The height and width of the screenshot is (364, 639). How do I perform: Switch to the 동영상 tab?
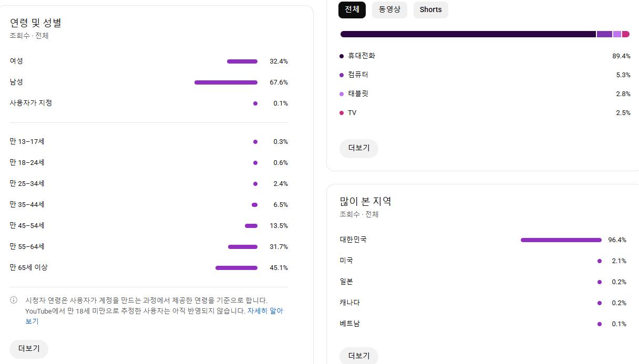pos(389,10)
